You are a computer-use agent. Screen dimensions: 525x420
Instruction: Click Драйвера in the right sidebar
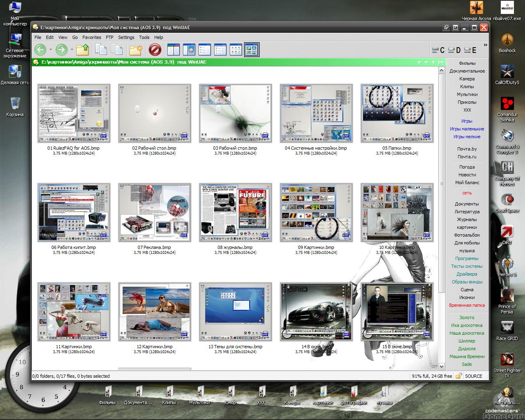[x=467, y=274]
